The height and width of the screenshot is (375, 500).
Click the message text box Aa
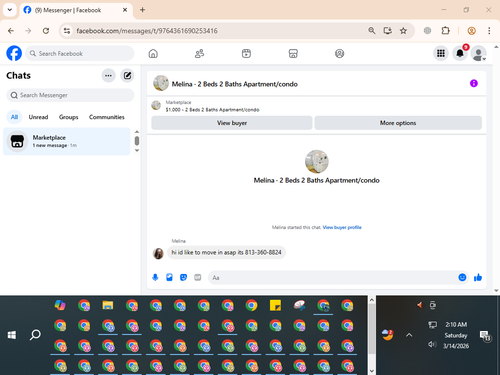[x=332, y=278]
